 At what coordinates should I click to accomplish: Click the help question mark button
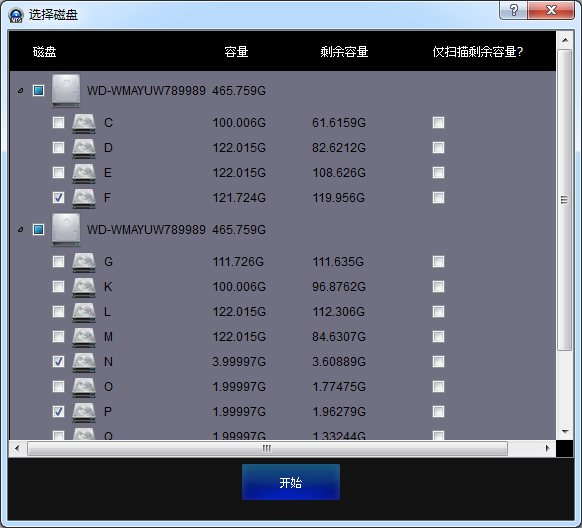point(513,10)
